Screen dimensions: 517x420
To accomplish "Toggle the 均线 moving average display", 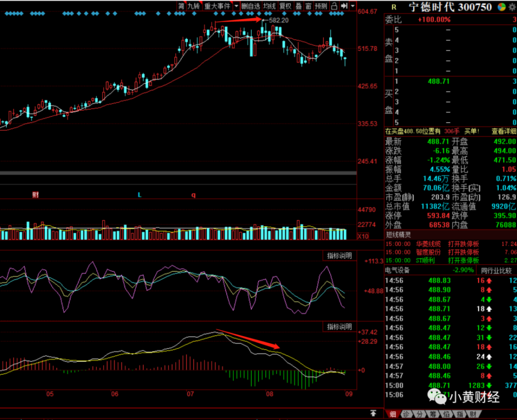I will click(269, 6).
